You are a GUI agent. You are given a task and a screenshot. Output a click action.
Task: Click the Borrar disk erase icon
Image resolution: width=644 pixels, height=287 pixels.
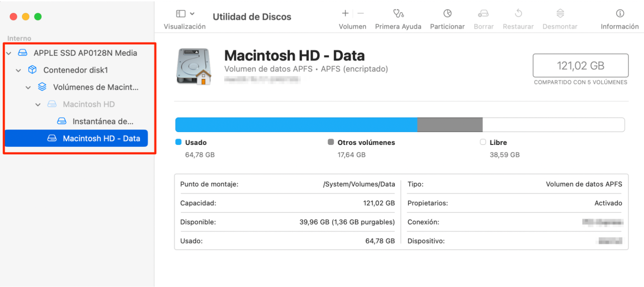[483, 13]
